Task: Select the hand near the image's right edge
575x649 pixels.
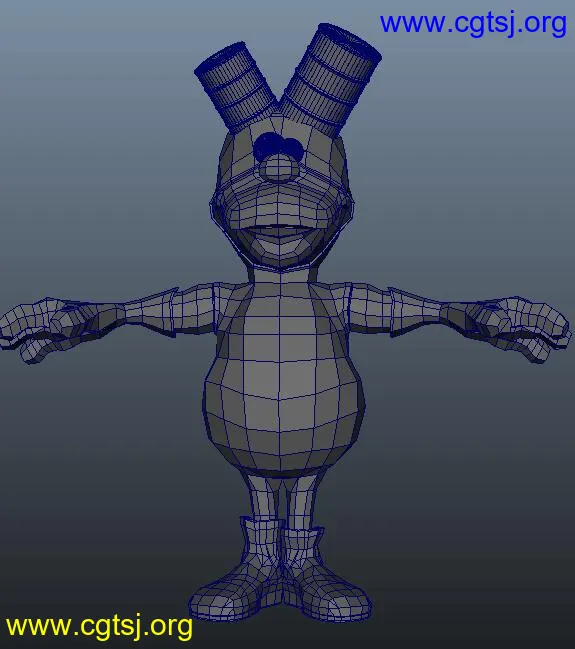Action: 511,328
